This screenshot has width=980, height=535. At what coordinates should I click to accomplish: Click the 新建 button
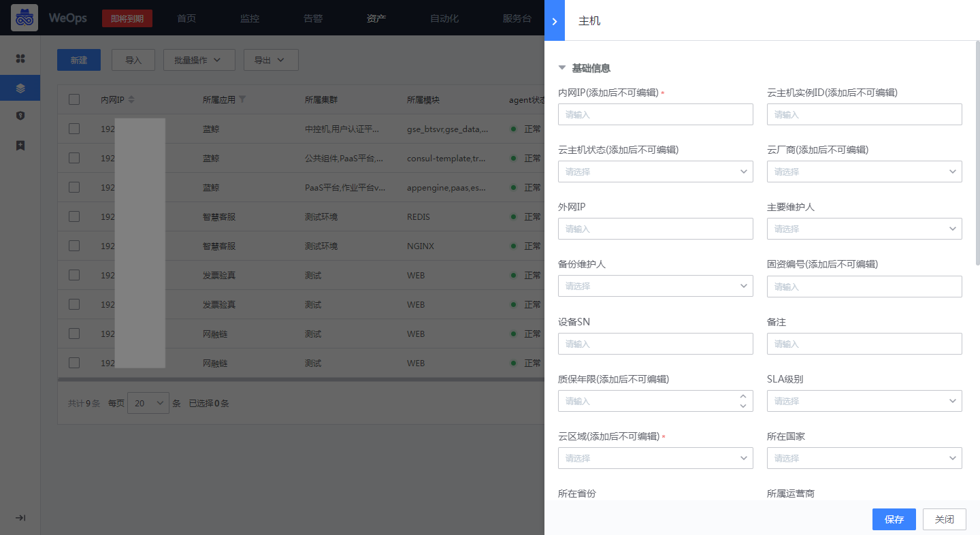tap(78, 60)
